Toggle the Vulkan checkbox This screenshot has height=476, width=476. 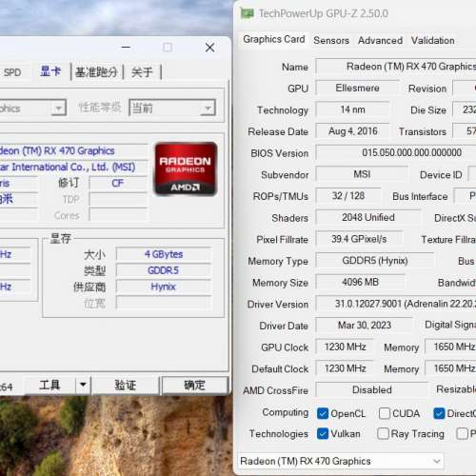(323, 433)
